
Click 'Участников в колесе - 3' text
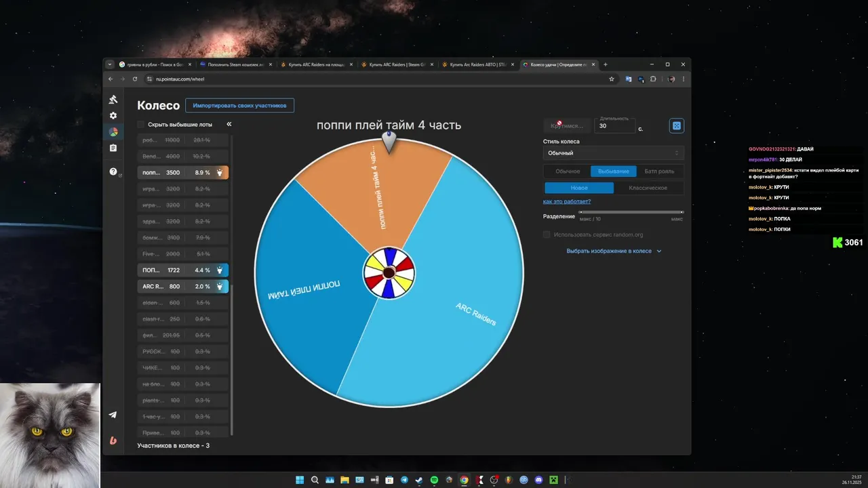click(173, 445)
